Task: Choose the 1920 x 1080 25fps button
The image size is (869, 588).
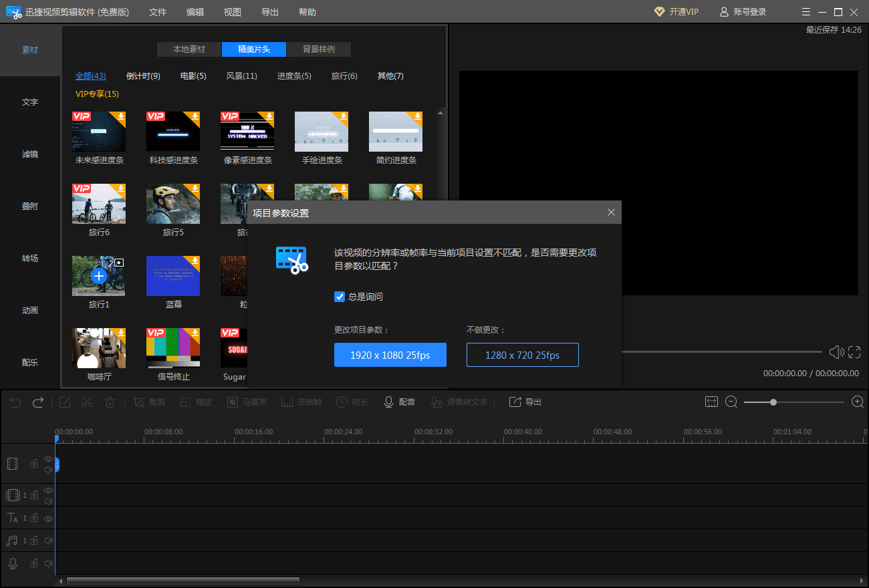Action: point(390,355)
